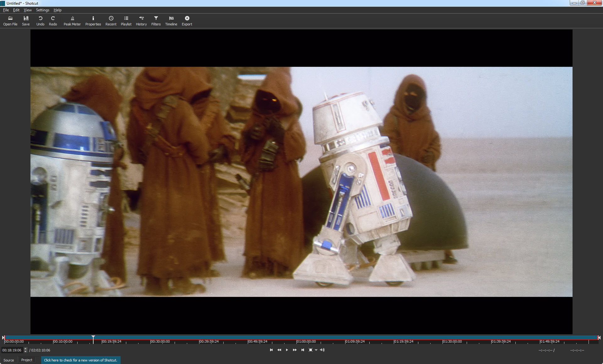The height and width of the screenshot is (364, 603).
Task: Save the project
Action: pos(26,21)
